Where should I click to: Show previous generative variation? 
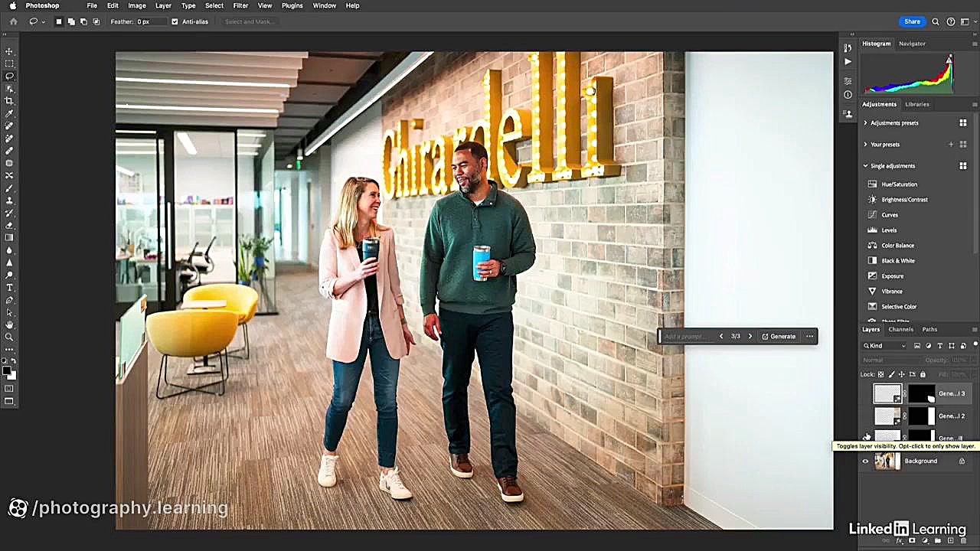coord(720,336)
